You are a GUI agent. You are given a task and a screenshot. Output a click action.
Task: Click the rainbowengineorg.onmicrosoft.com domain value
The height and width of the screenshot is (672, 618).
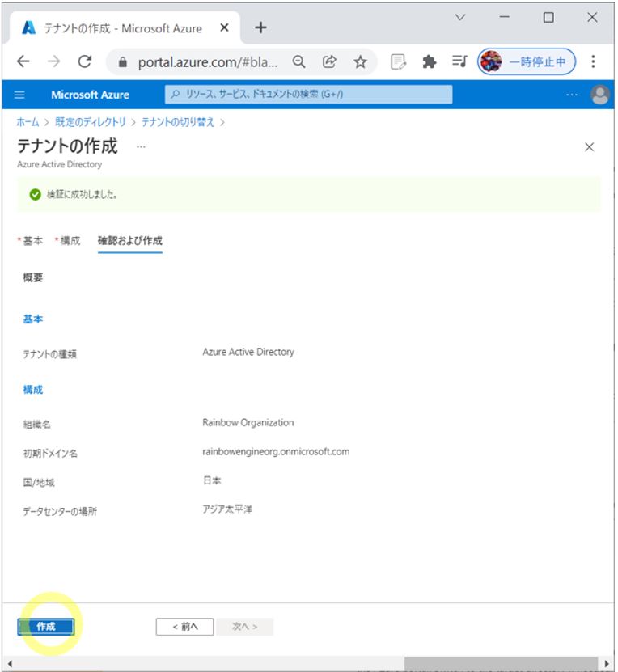point(276,452)
